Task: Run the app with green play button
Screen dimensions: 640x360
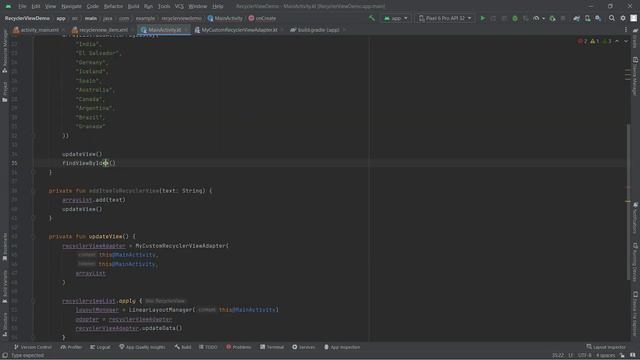Action: pos(482,18)
